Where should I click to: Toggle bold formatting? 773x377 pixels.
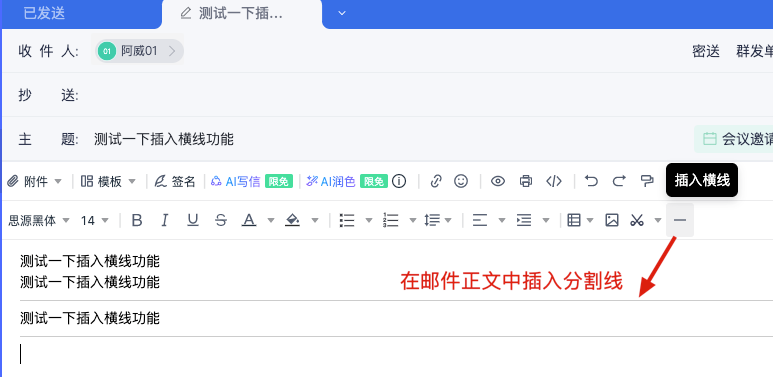[x=137, y=220]
